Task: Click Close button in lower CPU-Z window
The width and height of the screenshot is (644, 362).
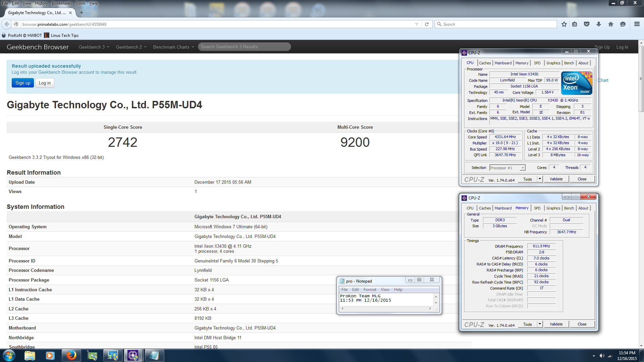Action: point(582,324)
